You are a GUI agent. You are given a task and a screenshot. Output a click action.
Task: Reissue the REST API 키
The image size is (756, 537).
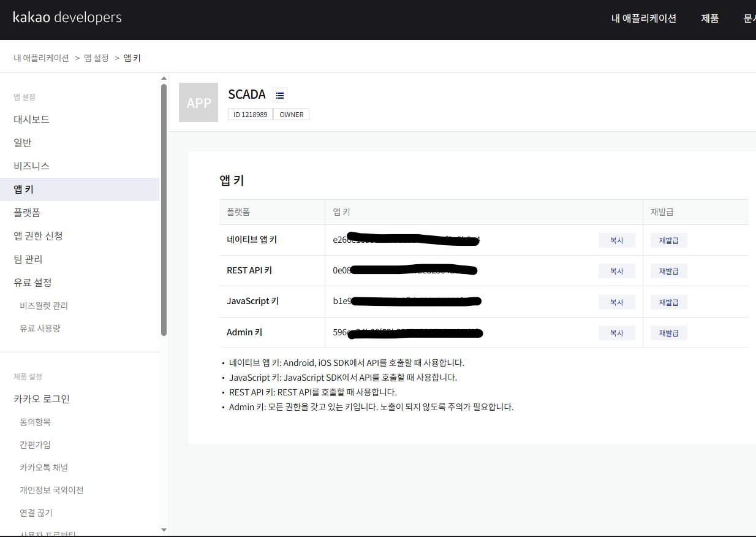tap(669, 271)
